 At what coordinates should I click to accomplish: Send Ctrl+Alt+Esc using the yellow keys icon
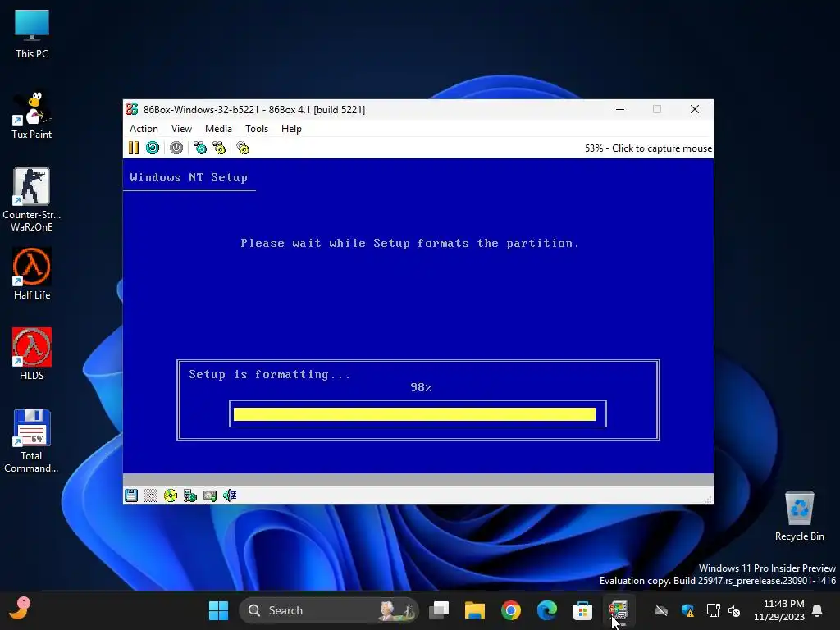[219, 148]
